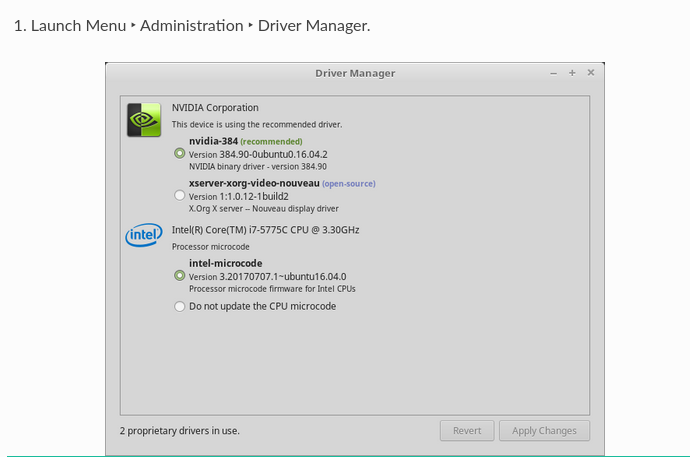Select the intel-microcode radio option
690x457 pixels.
pyautogui.click(x=180, y=276)
